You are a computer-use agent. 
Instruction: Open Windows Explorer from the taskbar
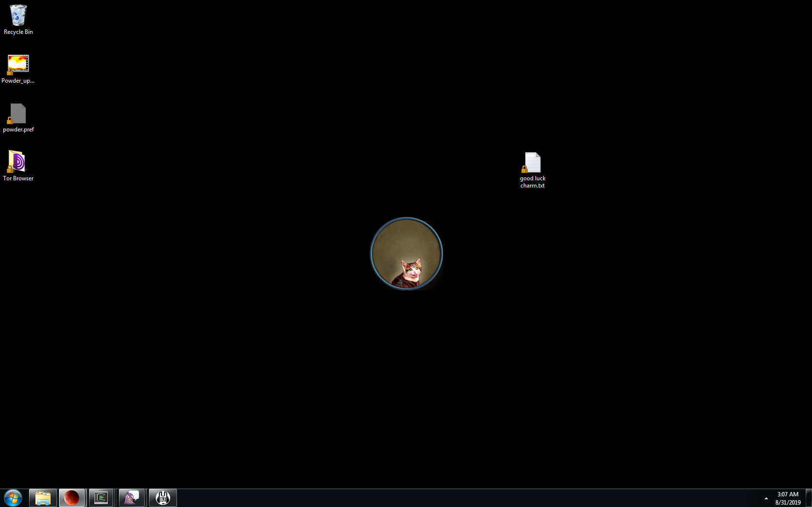[x=43, y=498]
